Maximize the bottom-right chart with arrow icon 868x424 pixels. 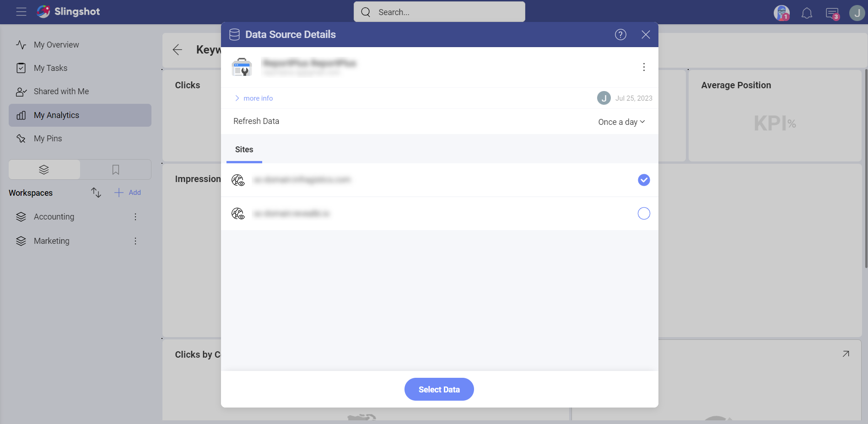tap(846, 354)
